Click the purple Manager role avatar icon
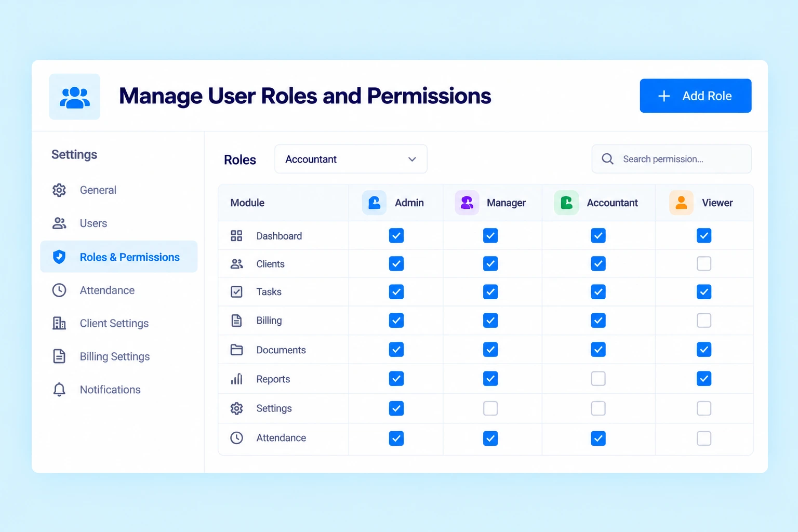This screenshot has height=532, width=798. coord(467,203)
